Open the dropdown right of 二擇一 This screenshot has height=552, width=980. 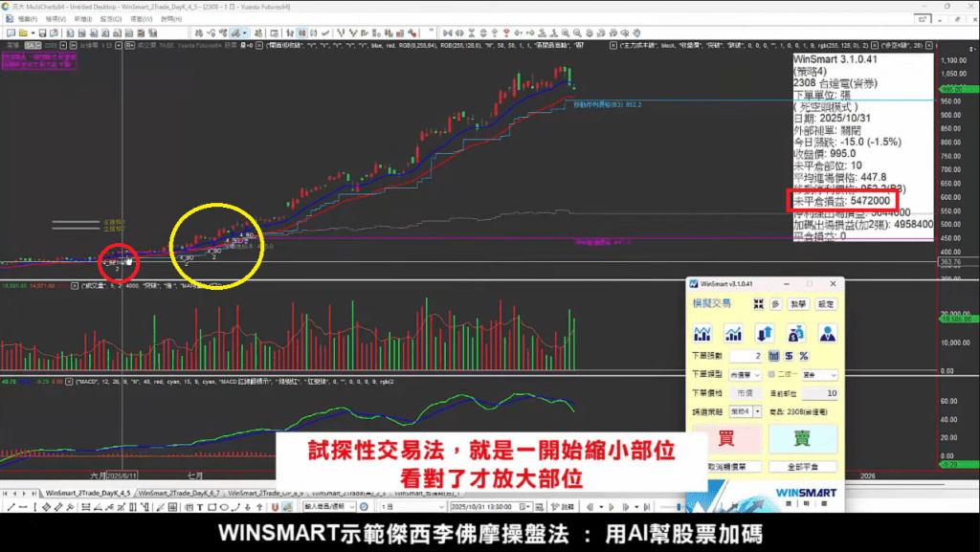coord(821,375)
